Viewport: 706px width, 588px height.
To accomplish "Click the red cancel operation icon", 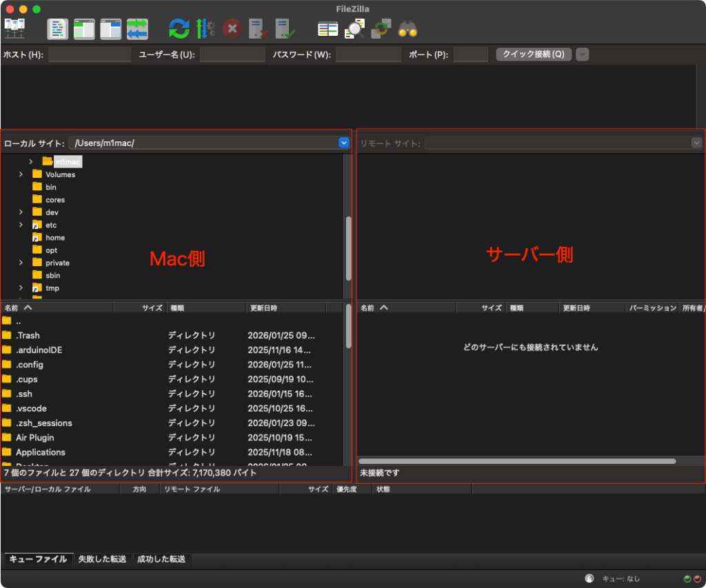I will tap(232, 29).
